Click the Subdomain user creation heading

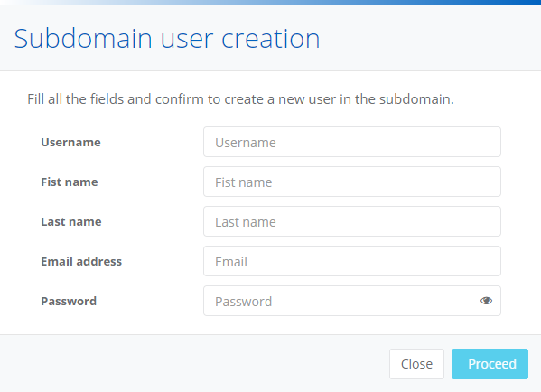[x=167, y=38]
